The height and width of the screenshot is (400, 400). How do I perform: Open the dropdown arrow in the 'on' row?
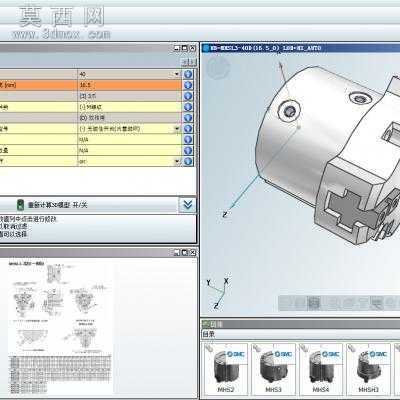[177, 161]
